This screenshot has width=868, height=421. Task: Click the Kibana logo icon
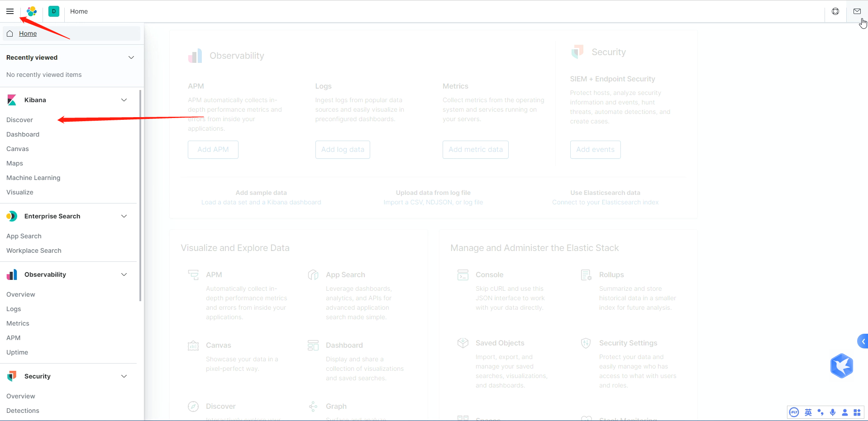(12, 100)
